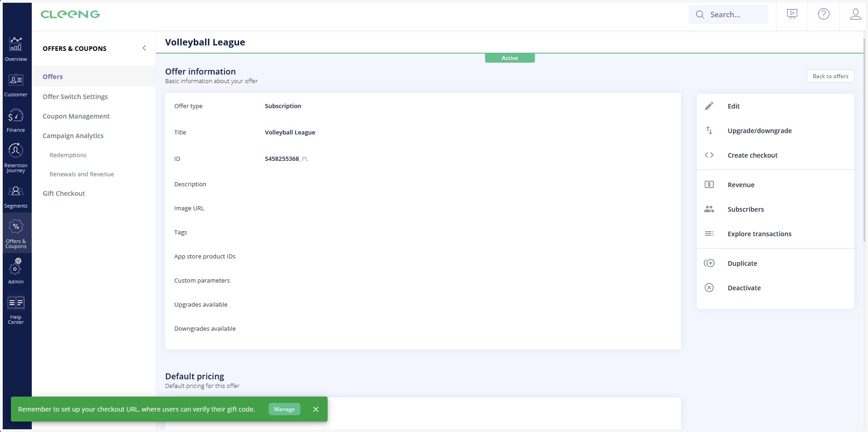The width and height of the screenshot is (868, 432).
Task: Open Coupon Management
Action: coord(76,116)
